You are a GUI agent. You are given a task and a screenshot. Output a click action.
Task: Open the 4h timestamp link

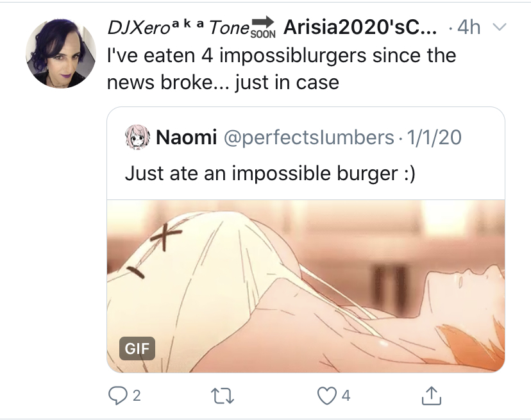point(469,27)
